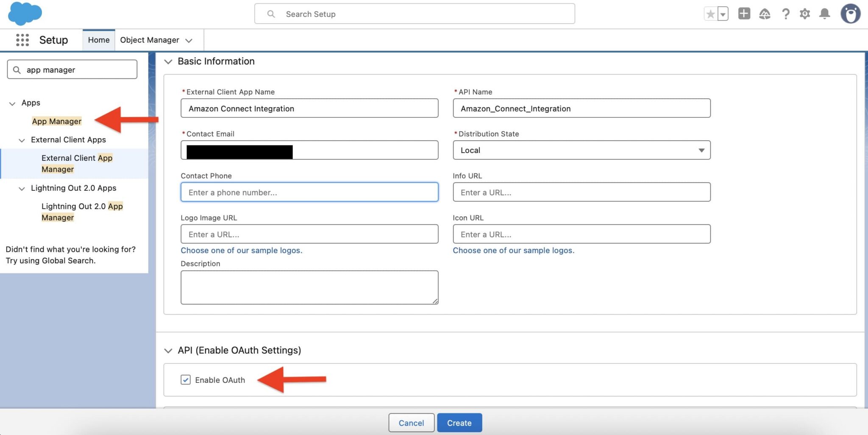868x435 pixels.
Task: Open the notifications bell
Action: (x=824, y=14)
